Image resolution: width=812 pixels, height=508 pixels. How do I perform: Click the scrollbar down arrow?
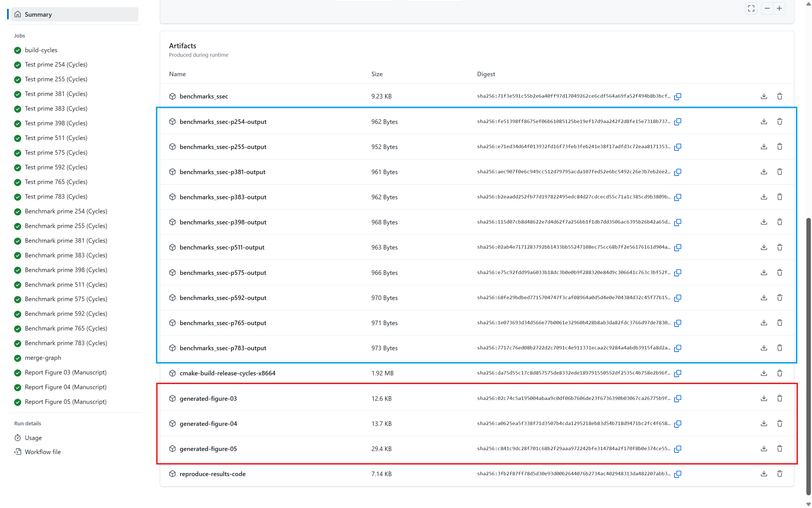[808, 504]
